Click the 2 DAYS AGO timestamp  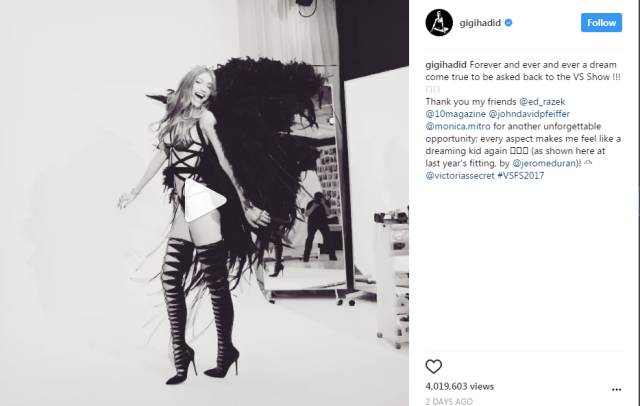coord(449,402)
